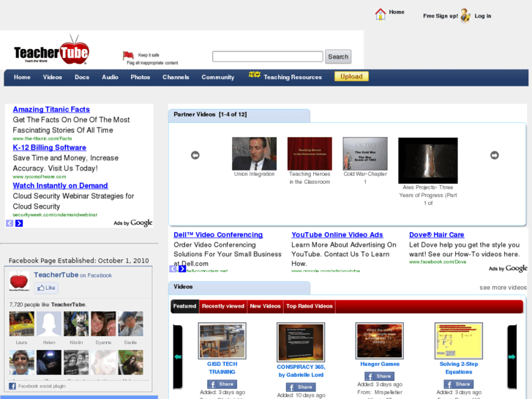Image resolution: width=532 pixels, height=399 pixels.
Task: Open Dove Hair Care ad link
Action: 437,235
